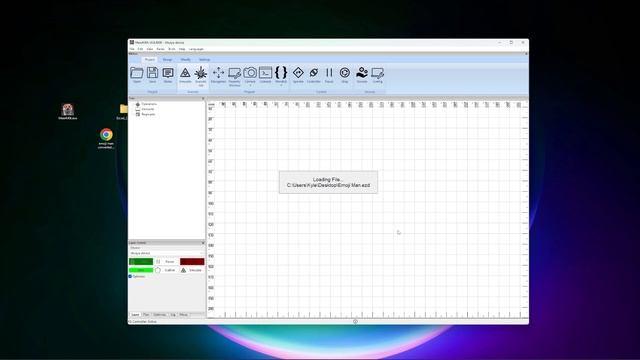Open the Help menu
Screen dimensions: 640x360
[x=182, y=49]
